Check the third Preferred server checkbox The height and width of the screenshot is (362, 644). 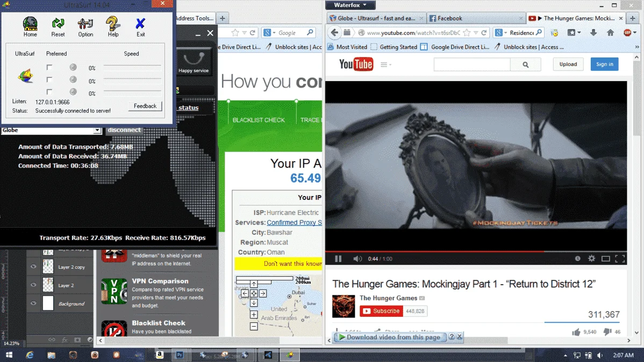click(x=49, y=92)
